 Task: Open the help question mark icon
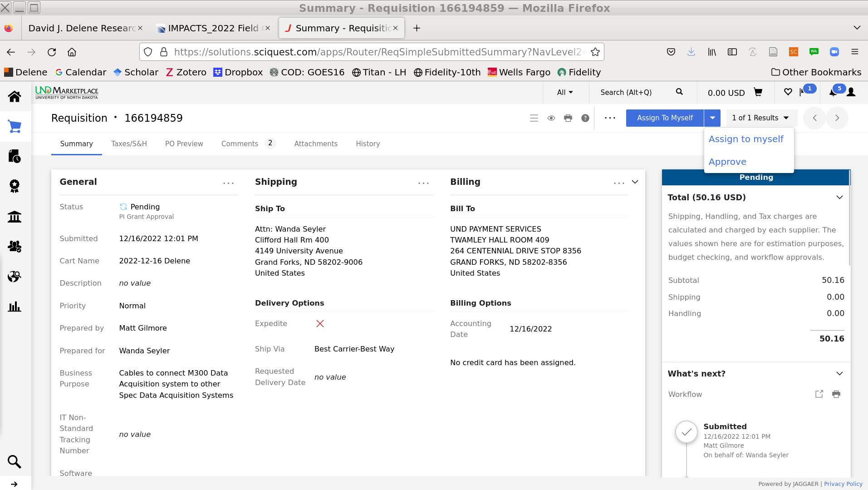pyautogui.click(x=585, y=118)
